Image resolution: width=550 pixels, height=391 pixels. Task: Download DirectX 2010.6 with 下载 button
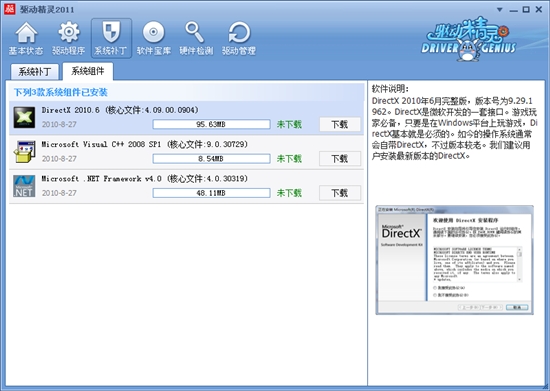tap(340, 124)
